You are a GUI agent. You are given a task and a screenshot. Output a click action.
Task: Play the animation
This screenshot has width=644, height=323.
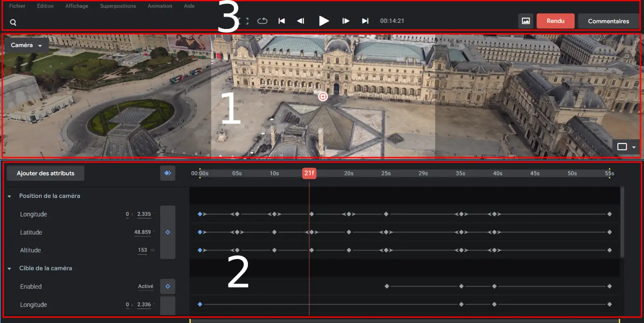324,21
